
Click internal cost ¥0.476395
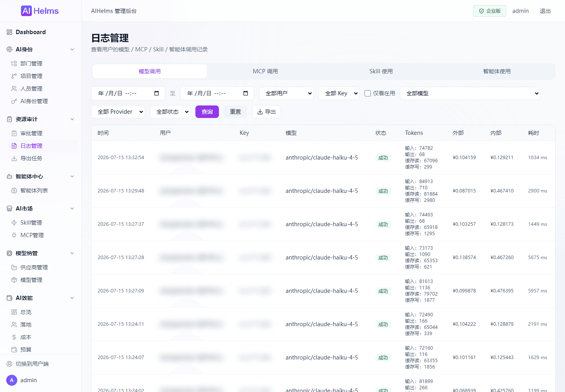502,291
